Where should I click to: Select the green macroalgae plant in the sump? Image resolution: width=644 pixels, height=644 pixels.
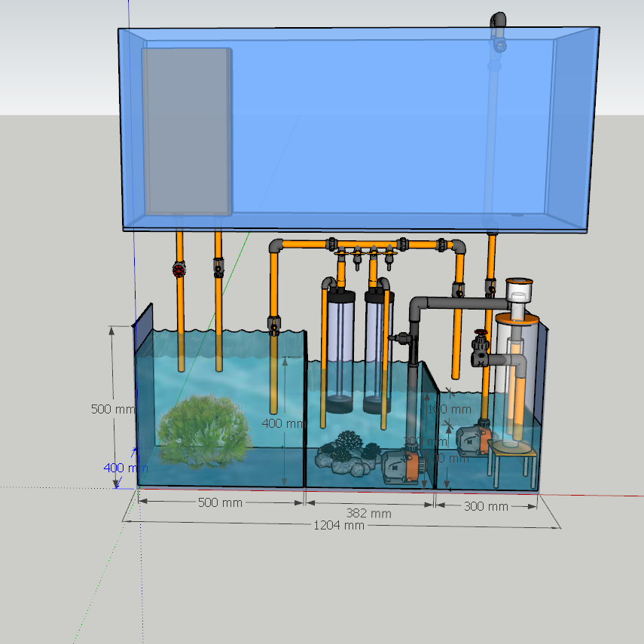click(x=203, y=431)
